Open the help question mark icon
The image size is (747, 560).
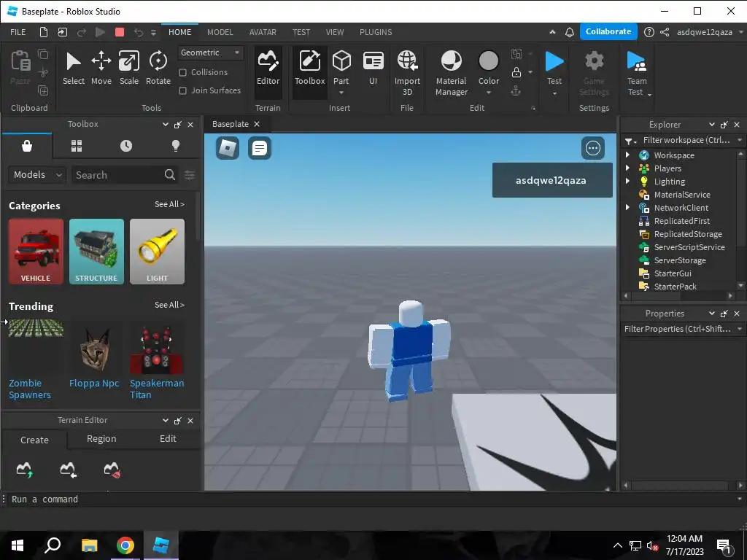(x=649, y=32)
